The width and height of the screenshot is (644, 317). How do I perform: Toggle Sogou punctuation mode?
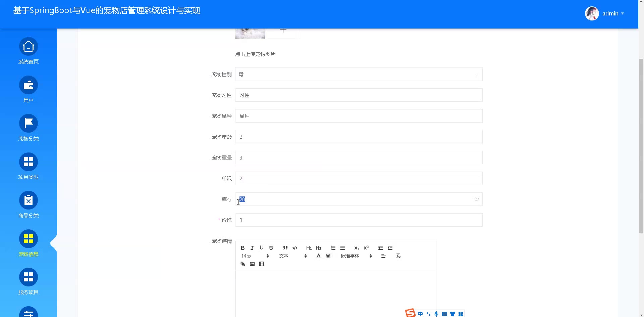(x=428, y=314)
